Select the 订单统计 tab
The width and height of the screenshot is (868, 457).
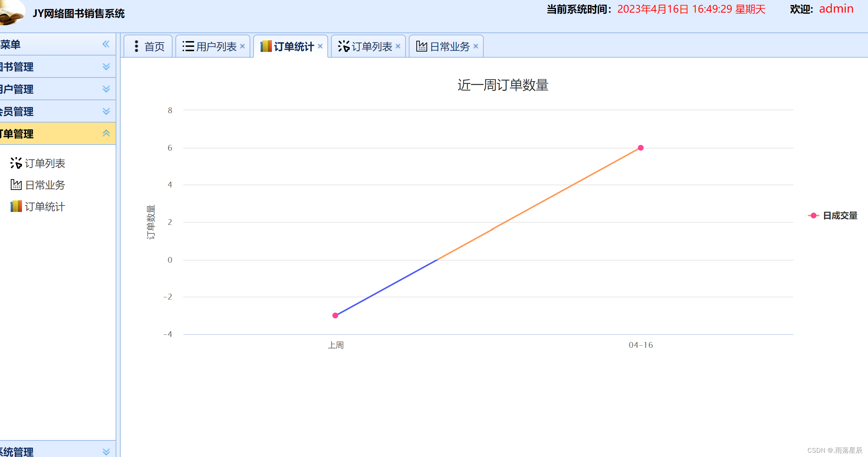pyautogui.click(x=291, y=46)
